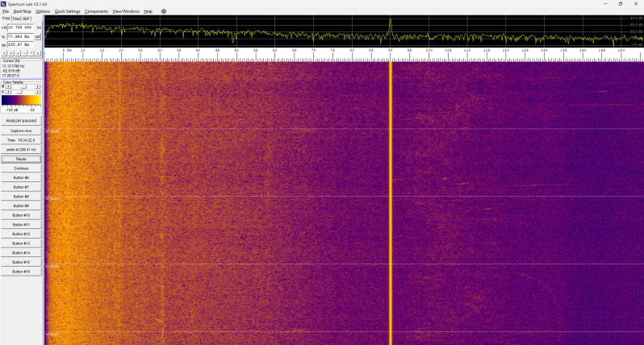The width and height of the screenshot is (644, 345).
Task: Click Button #9
Action: click(21, 206)
